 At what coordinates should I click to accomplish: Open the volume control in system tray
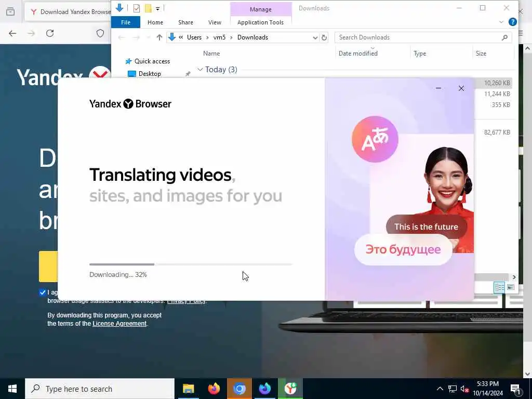coord(464,389)
